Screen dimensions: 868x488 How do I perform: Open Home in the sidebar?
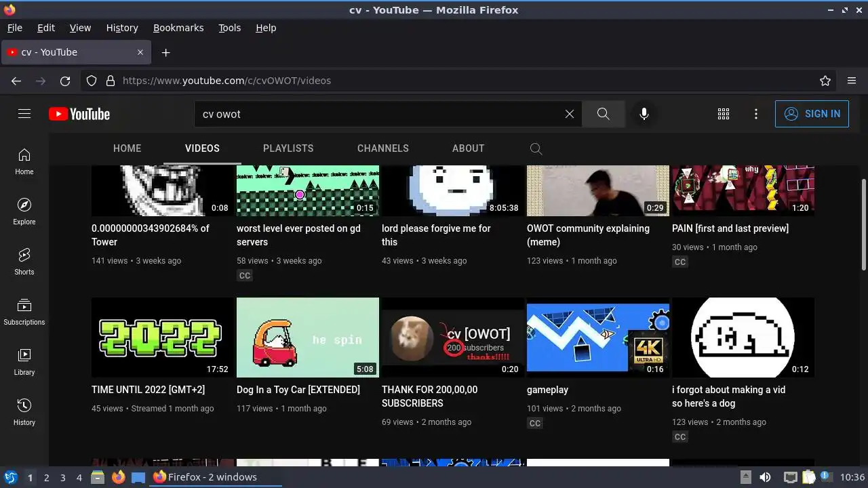24,162
